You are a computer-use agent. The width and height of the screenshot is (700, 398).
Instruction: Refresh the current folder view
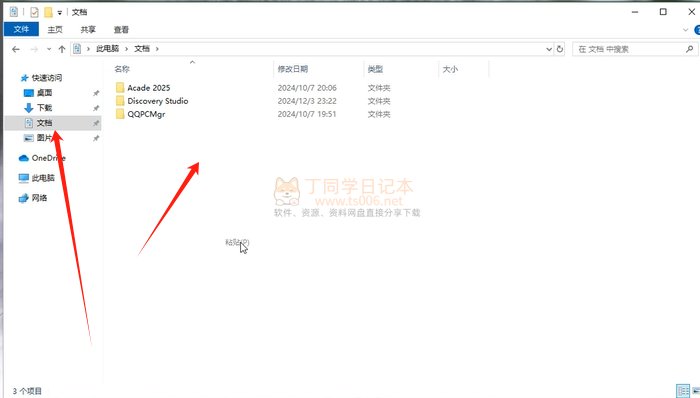pos(560,49)
